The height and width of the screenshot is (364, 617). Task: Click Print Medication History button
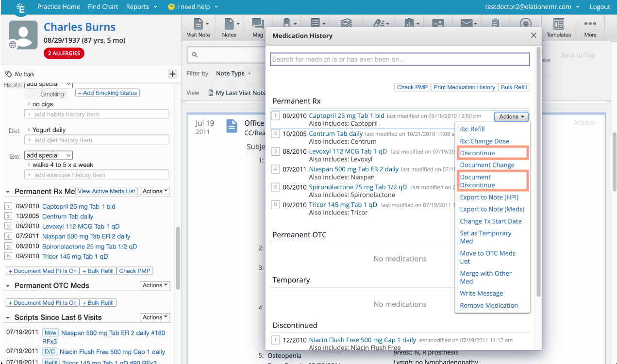point(465,87)
